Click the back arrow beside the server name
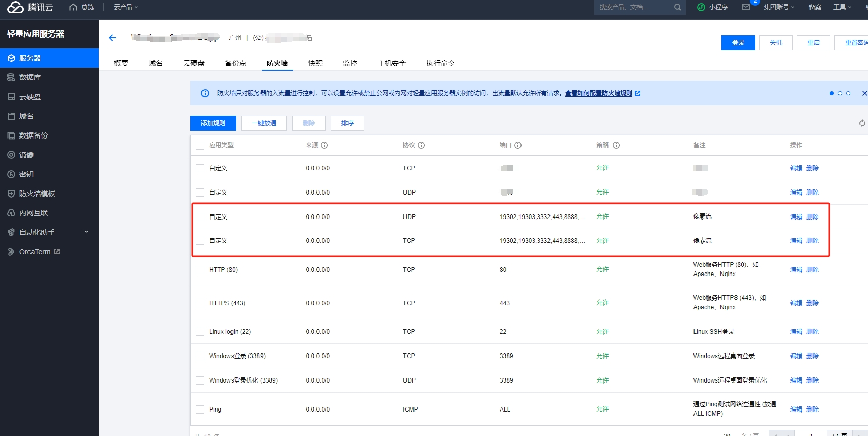Image resolution: width=868 pixels, height=436 pixels. point(112,38)
